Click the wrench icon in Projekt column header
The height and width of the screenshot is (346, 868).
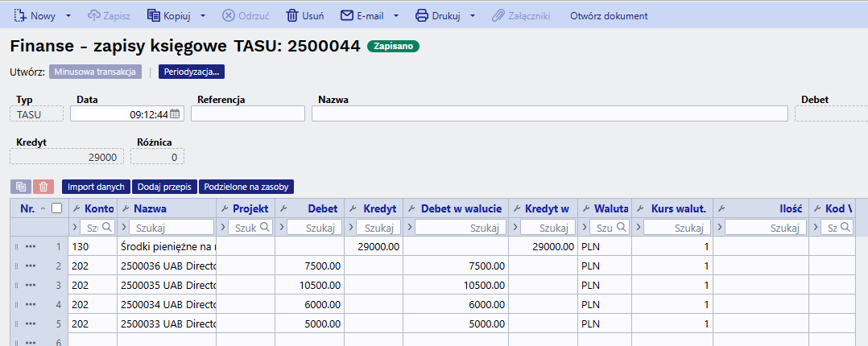click(224, 208)
